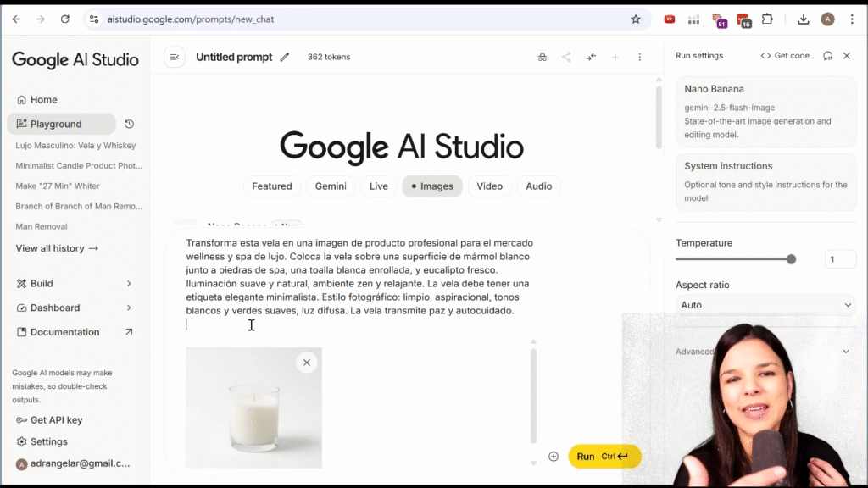Remove the candle image thumbnail
The height and width of the screenshot is (488, 868).
pos(307,362)
